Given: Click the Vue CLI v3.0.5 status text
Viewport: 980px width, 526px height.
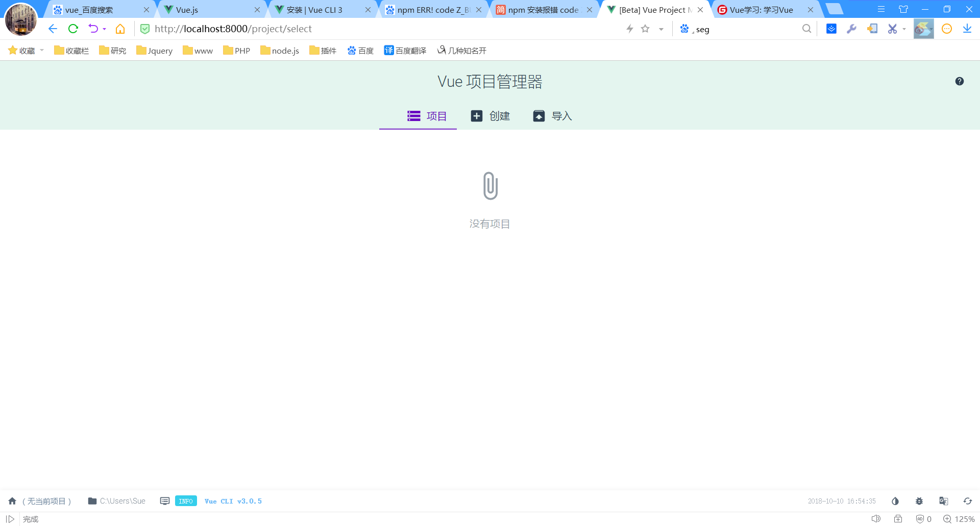Looking at the screenshot, I should (x=233, y=501).
